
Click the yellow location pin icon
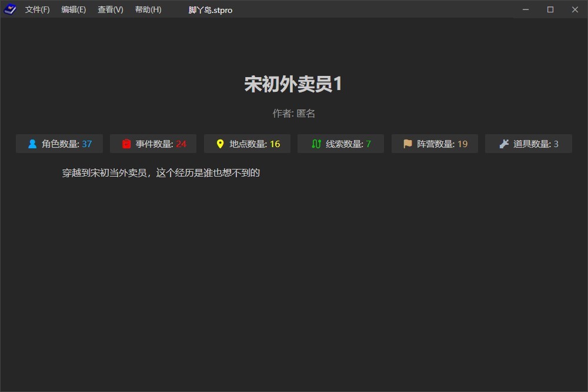pos(220,144)
